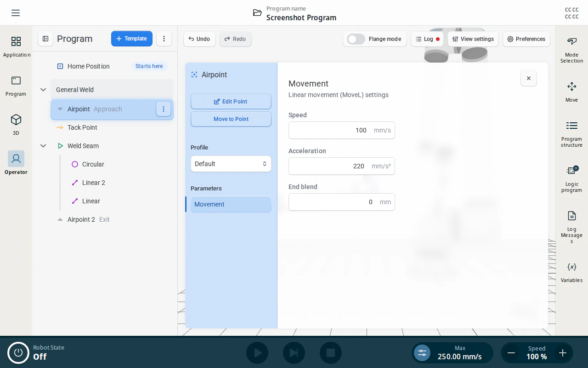Open Preferences
The width and height of the screenshot is (588, 368).
click(x=526, y=39)
